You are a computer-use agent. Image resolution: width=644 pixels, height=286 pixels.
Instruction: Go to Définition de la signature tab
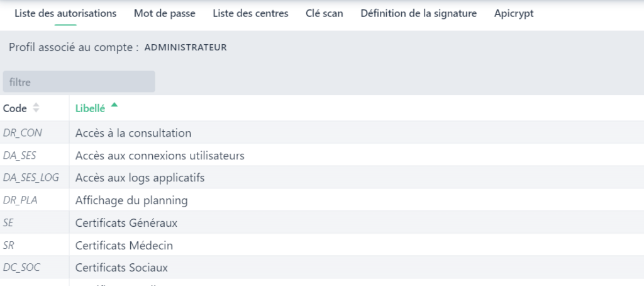[x=418, y=13]
